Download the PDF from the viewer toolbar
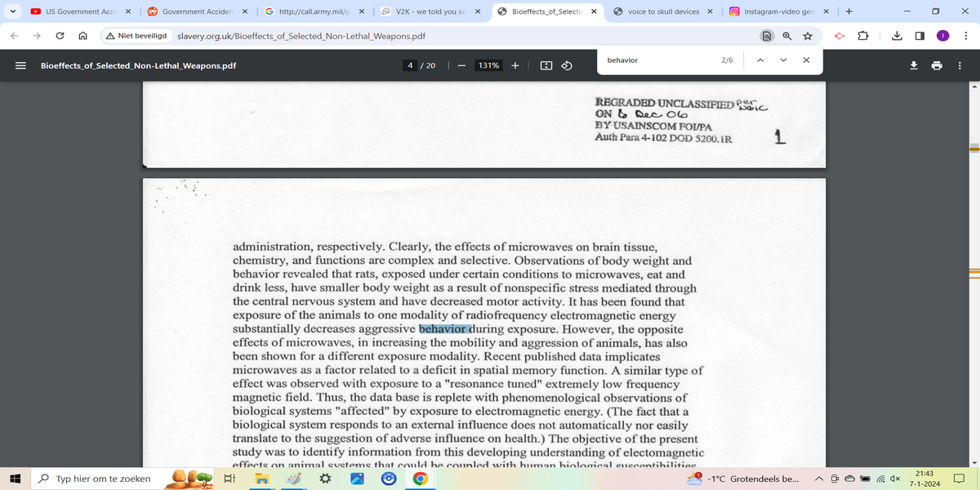 pyautogui.click(x=914, y=65)
